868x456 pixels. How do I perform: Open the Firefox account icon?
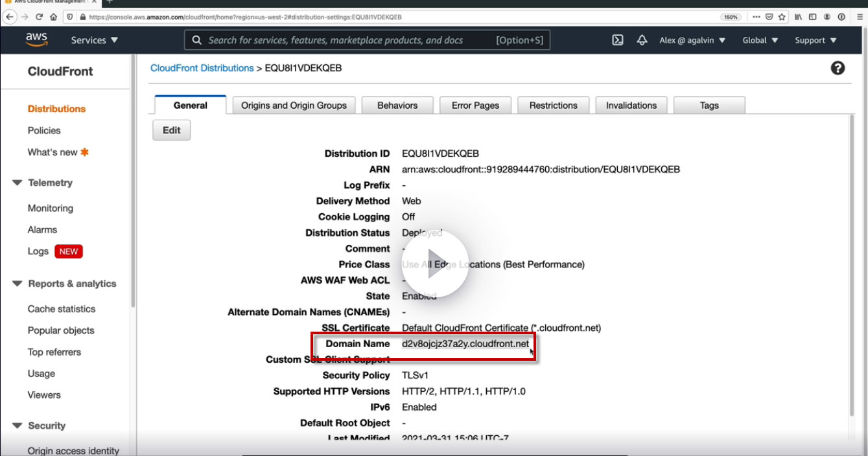point(827,17)
